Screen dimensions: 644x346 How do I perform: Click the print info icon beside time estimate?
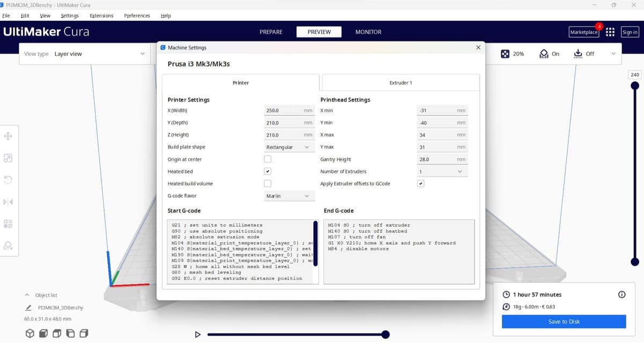622,294
